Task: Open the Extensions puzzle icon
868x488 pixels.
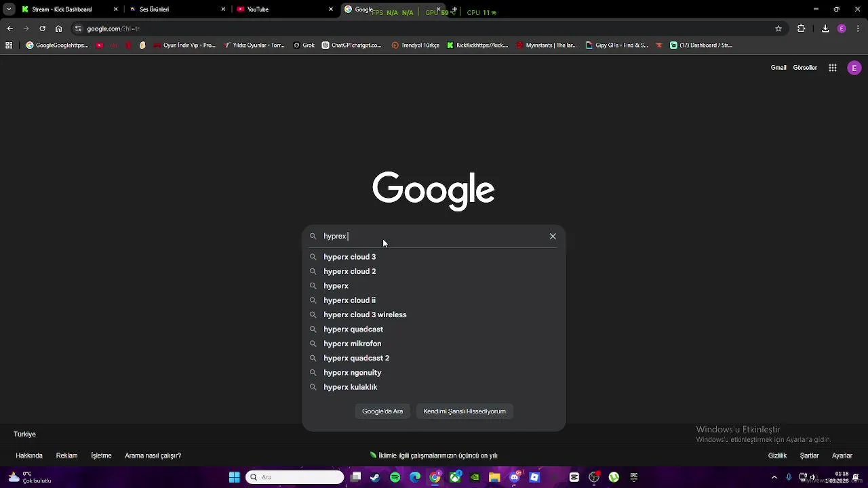Action: 802,28
